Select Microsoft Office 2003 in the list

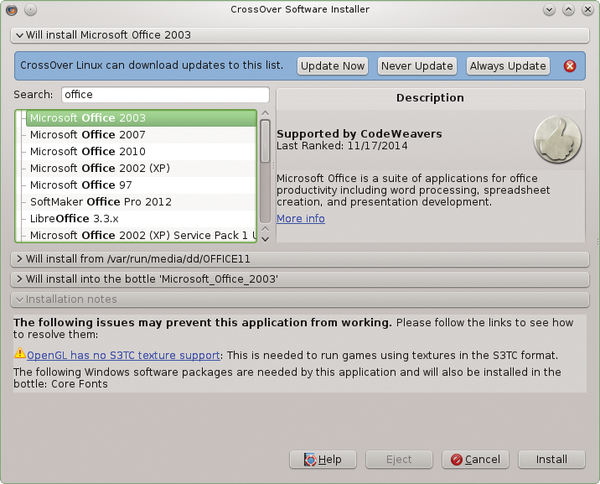[x=141, y=118]
